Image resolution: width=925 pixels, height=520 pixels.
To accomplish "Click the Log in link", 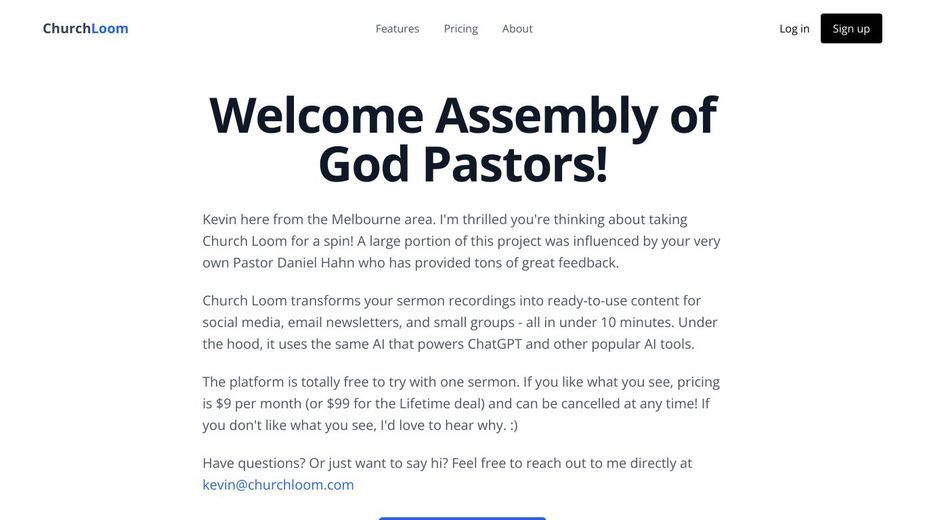I will click(x=794, y=28).
